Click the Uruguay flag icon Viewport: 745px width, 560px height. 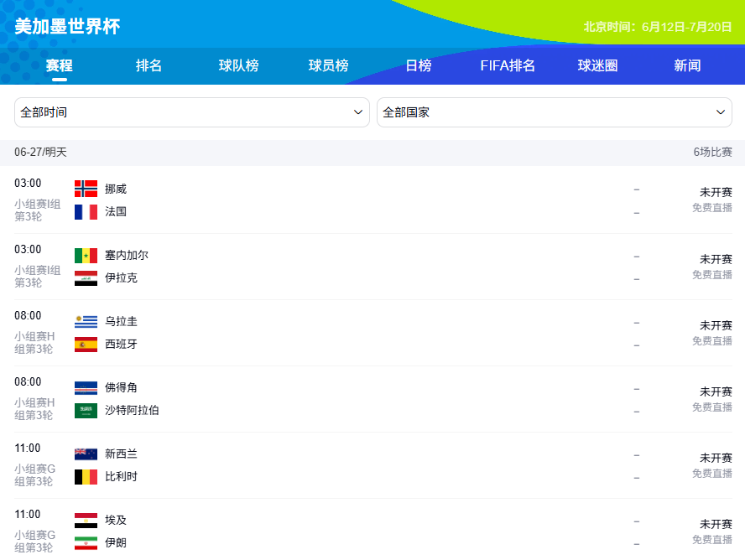tap(86, 322)
